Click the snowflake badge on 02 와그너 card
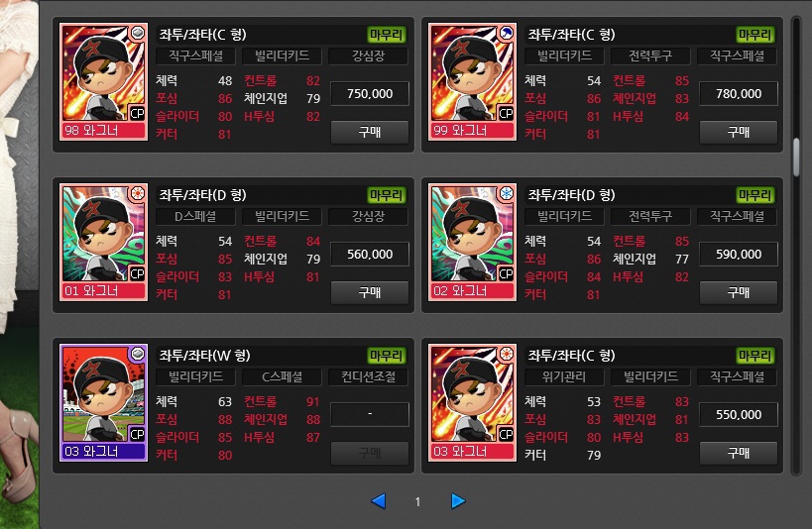 [x=506, y=194]
